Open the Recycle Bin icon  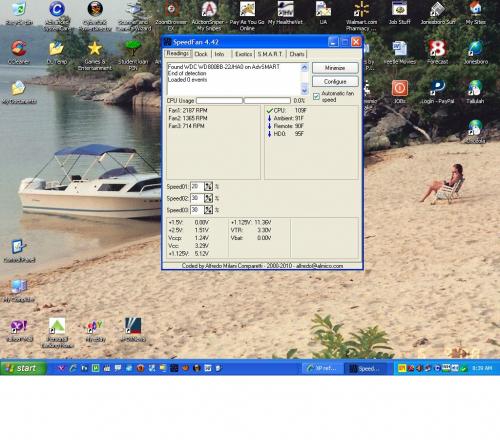tap(19, 9)
